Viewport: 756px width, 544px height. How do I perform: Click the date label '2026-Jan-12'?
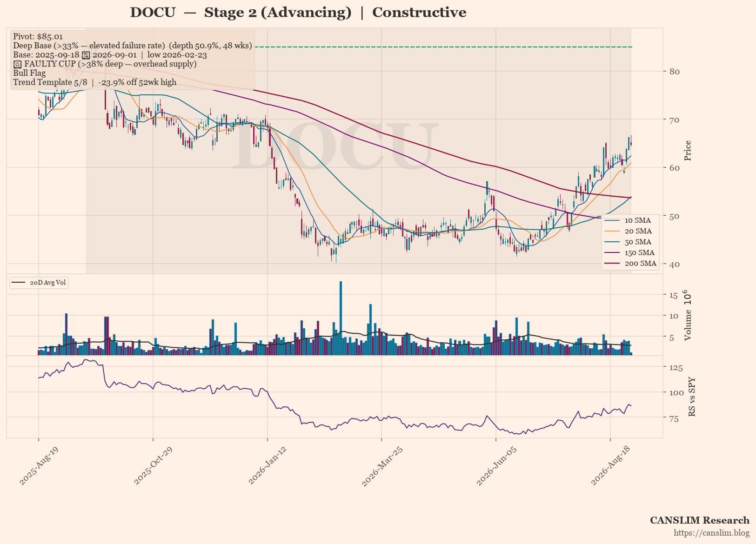(x=268, y=467)
